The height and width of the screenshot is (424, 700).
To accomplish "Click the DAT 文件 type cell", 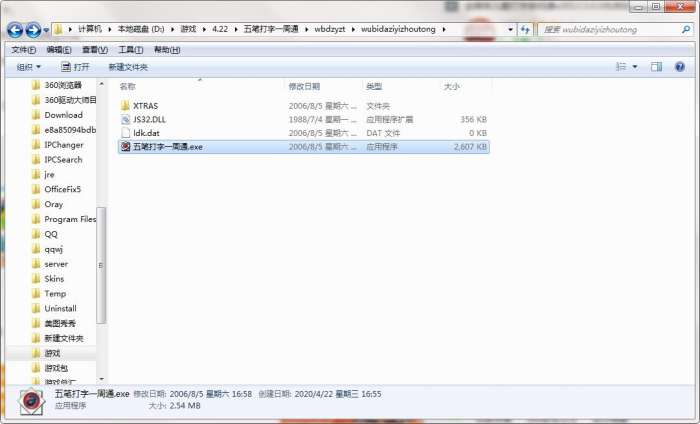I will click(383, 133).
